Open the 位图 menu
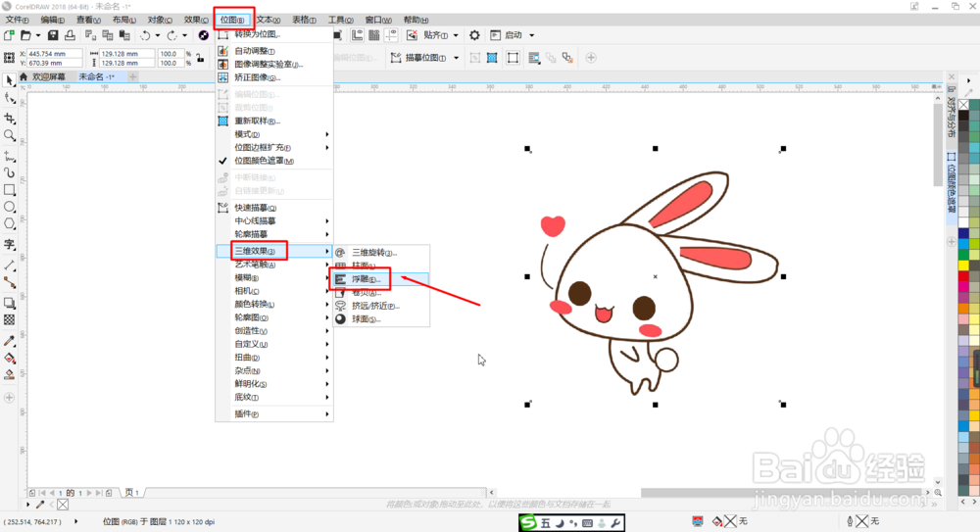980x532 pixels. [x=232, y=20]
